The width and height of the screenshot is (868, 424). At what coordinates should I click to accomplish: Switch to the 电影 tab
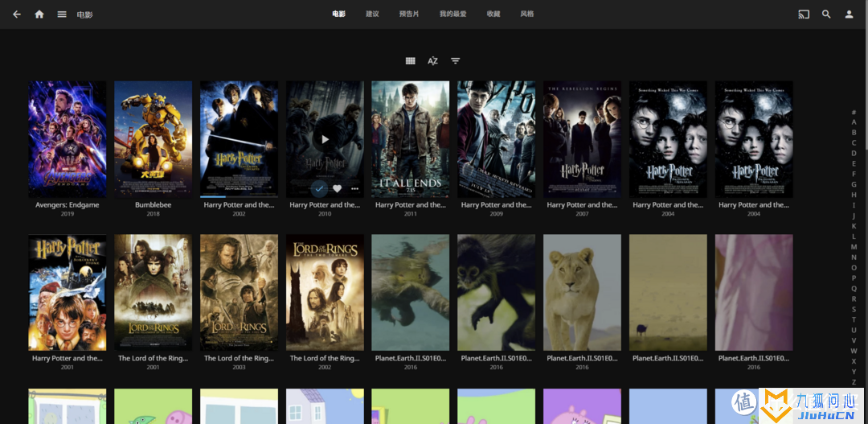pos(339,14)
